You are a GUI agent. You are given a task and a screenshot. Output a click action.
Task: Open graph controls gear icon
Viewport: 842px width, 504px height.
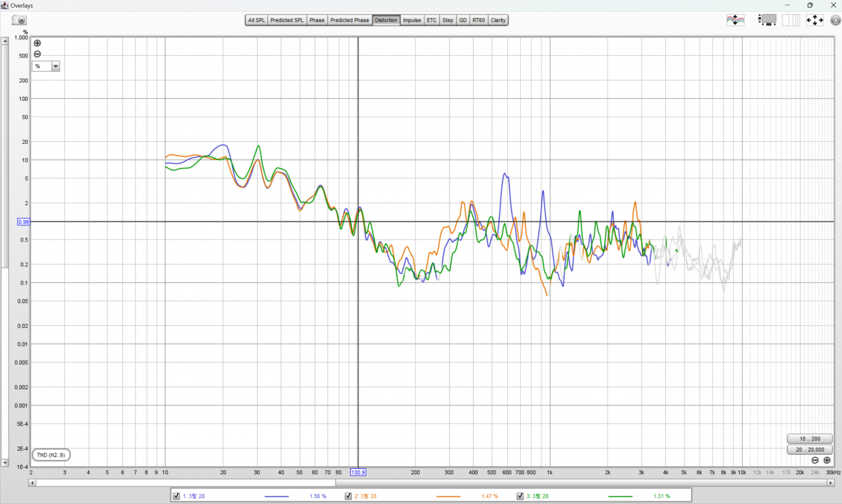pyautogui.click(x=836, y=21)
